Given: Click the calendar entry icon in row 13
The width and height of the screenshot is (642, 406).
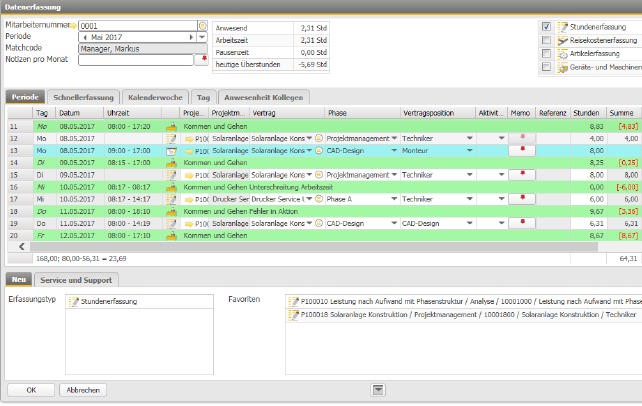Looking at the screenshot, I should click(171, 151).
